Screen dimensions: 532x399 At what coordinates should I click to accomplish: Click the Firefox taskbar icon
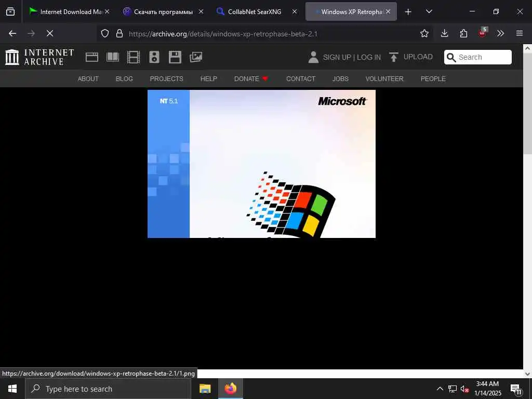230,389
